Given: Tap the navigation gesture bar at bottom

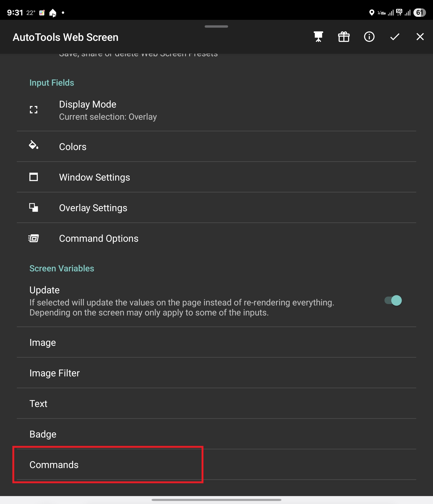Looking at the screenshot, I should pos(216,500).
